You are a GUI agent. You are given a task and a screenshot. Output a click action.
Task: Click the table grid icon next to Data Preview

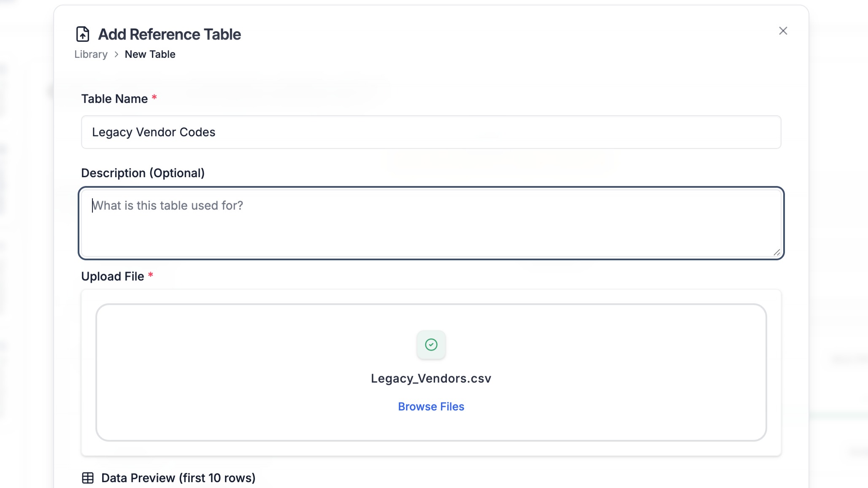89,478
